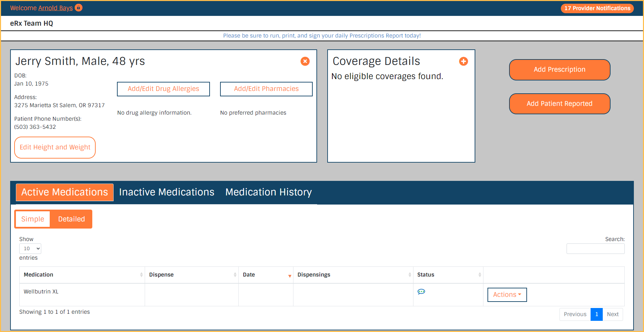Open Actions dropdown for Wellbutrin XL

pos(507,294)
